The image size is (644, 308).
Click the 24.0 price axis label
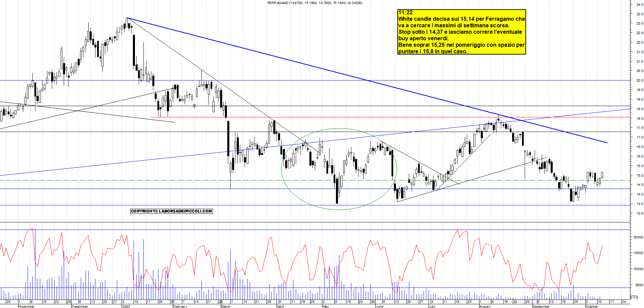point(640,4)
